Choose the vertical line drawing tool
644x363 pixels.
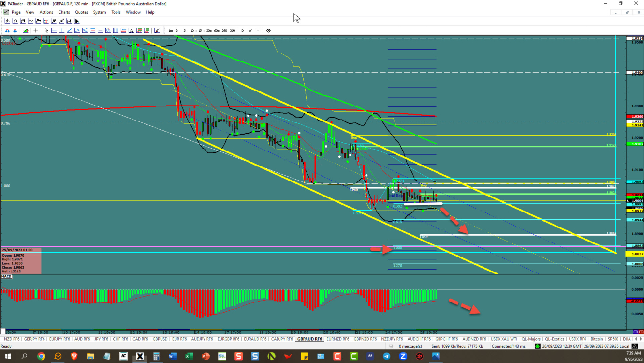(61, 30)
